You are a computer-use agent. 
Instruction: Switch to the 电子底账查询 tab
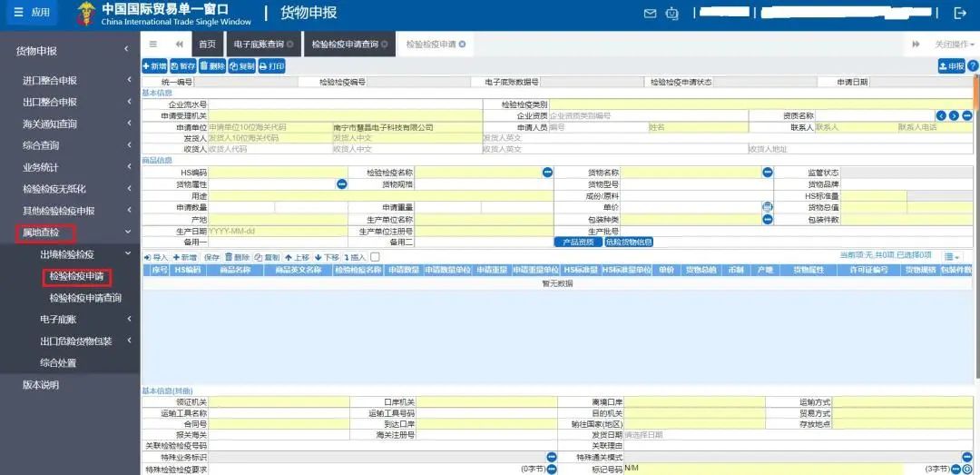pos(260,44)
